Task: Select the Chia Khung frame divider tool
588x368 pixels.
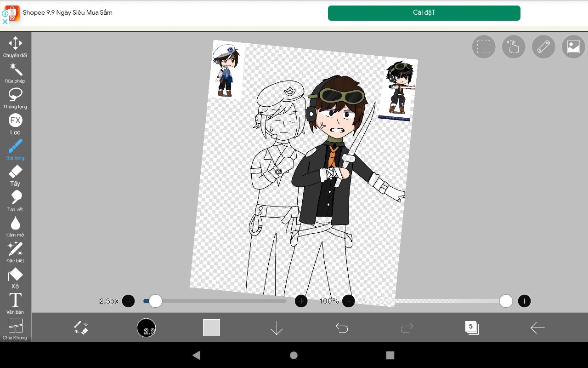Action: tap(15, 329)
